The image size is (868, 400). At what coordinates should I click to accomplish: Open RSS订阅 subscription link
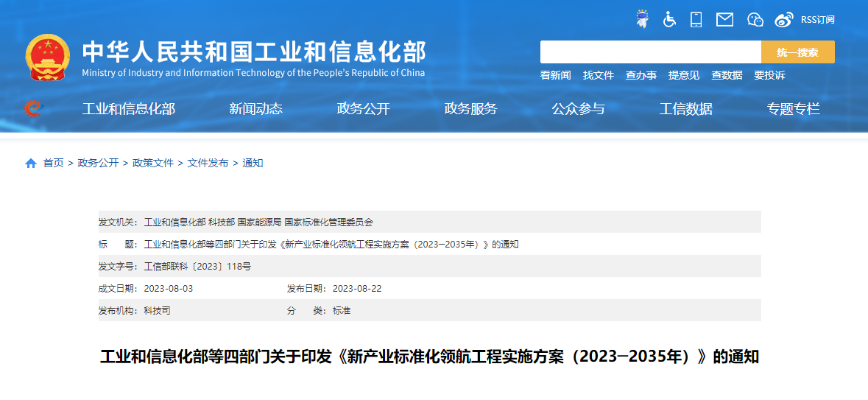817,20
